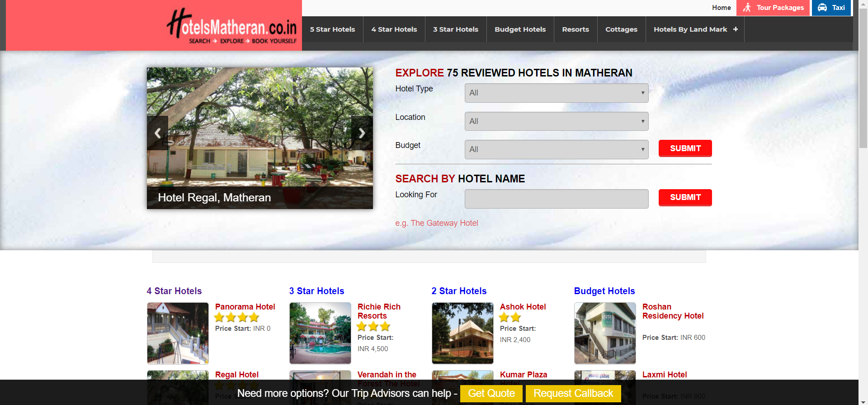Click the HotelsMatheran.co.in logo
The width and height of the screenshot is (868, 405).
232,26
